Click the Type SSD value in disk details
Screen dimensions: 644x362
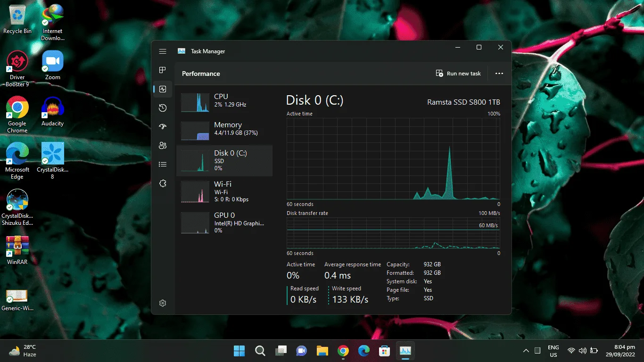click(429, 298)
